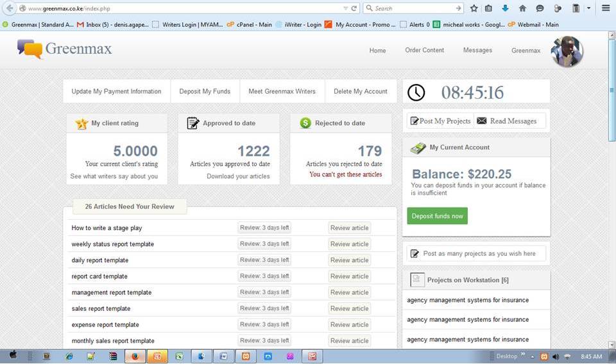
Task: Open Firefox from the taskbar
Action: point(135,356)
